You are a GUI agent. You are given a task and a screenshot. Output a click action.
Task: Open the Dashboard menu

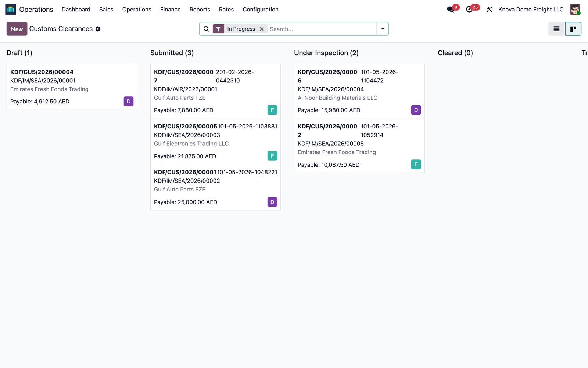[x=76, y=10]
